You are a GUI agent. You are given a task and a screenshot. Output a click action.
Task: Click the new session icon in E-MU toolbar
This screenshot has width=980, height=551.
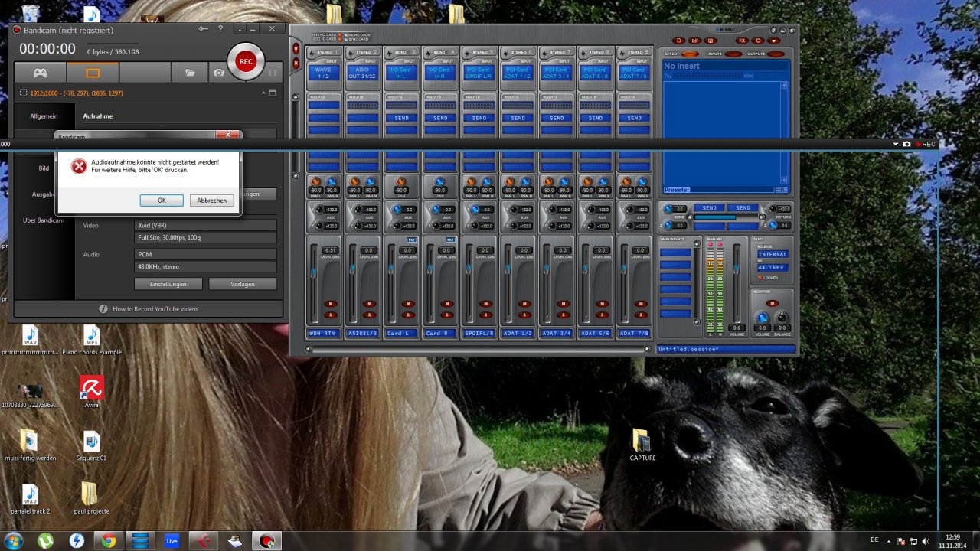tap(678, 40)
